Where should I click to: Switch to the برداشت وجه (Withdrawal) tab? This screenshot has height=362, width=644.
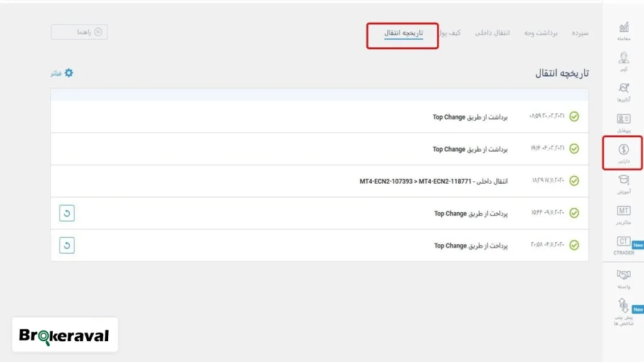pos(541,33)
